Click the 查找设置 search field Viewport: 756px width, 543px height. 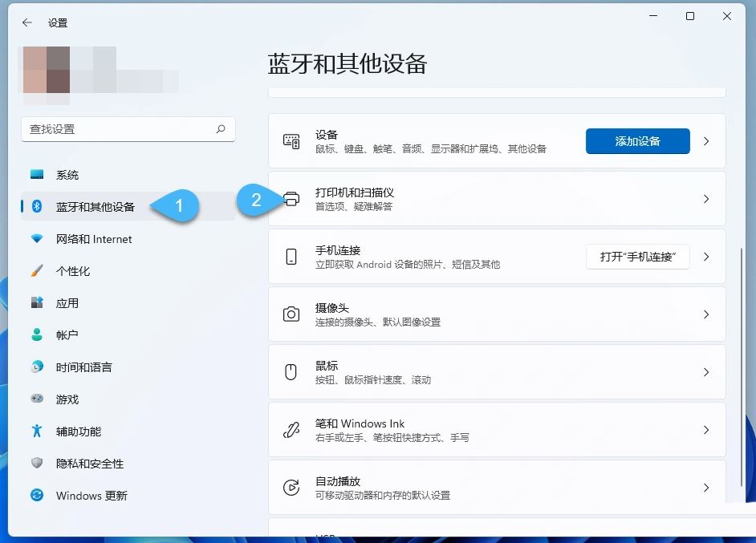(x=128, y=128)
